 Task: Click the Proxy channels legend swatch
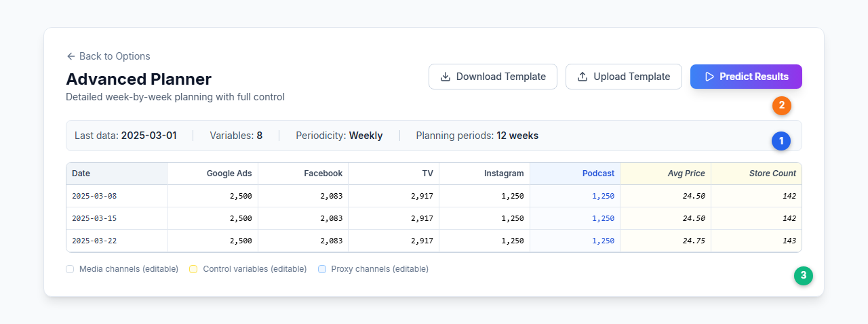pos(322,269)
